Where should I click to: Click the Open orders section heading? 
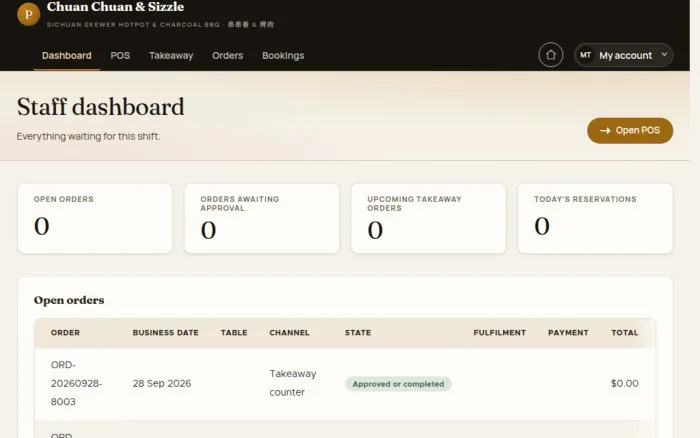coord(69,300)
